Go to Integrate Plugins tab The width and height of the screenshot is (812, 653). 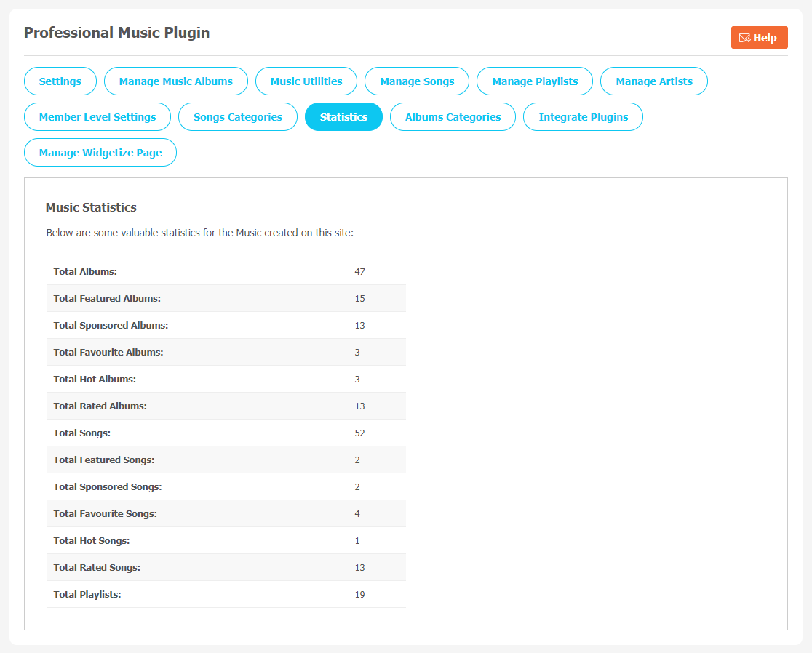[x=583, y=117]
